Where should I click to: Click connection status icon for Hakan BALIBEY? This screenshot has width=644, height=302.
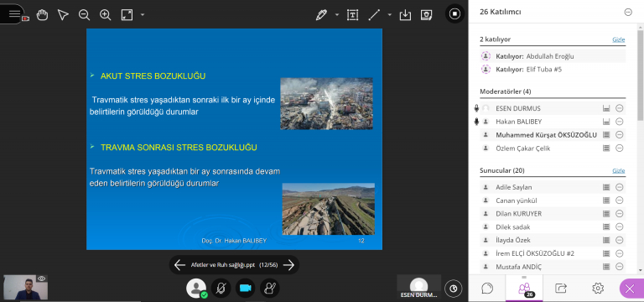click(x=605, y=122)
